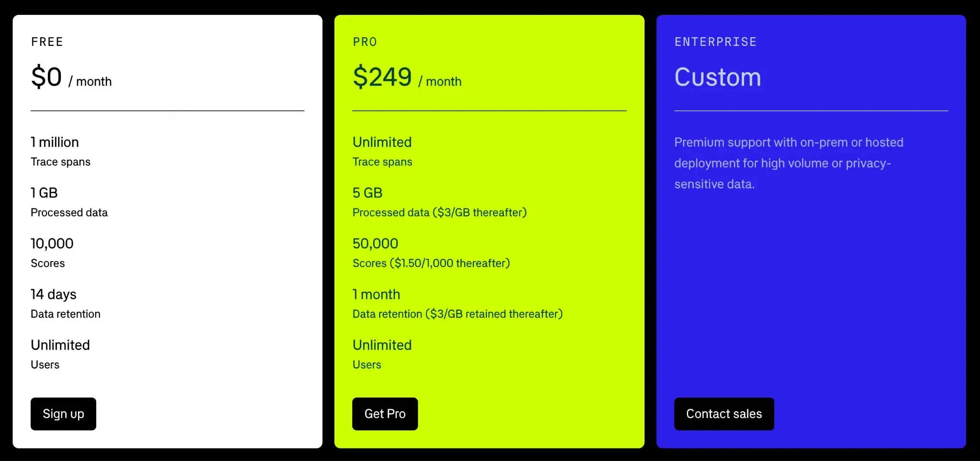Screen dimensions: 980x461
Task: Click the PRO plan heading
Action: tap(365, 42)
